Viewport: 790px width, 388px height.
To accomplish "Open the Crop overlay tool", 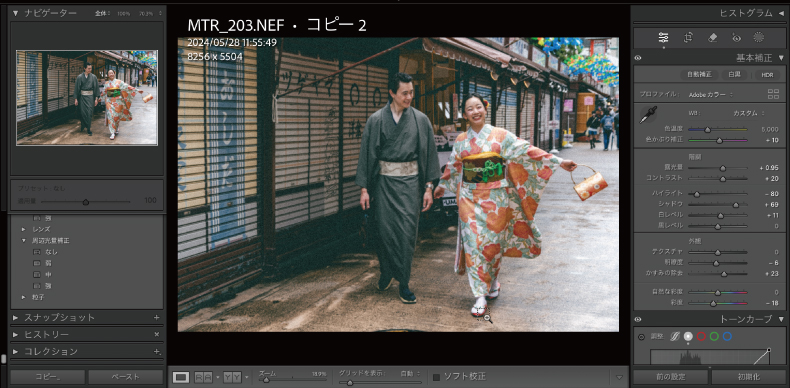I will (x=688, y=37).
